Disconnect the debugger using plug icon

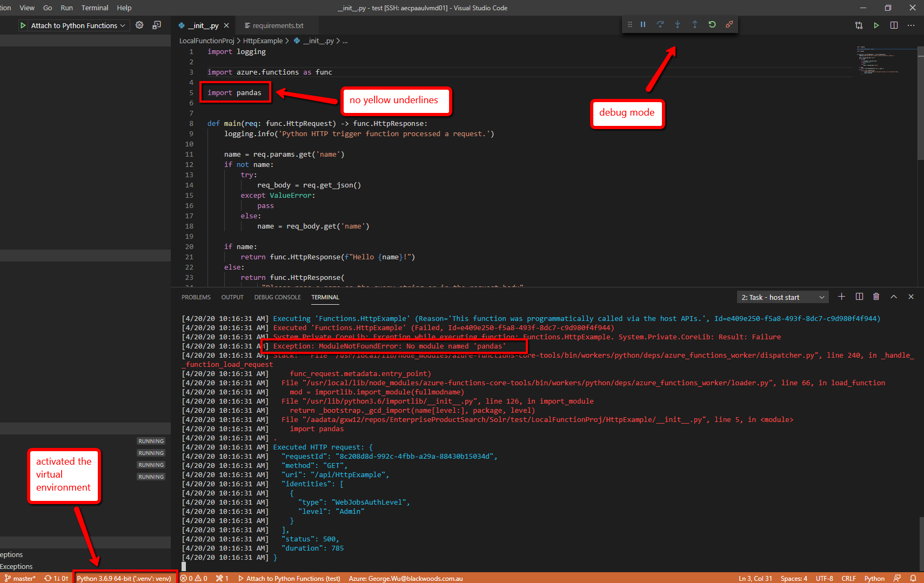click(729, 24)
